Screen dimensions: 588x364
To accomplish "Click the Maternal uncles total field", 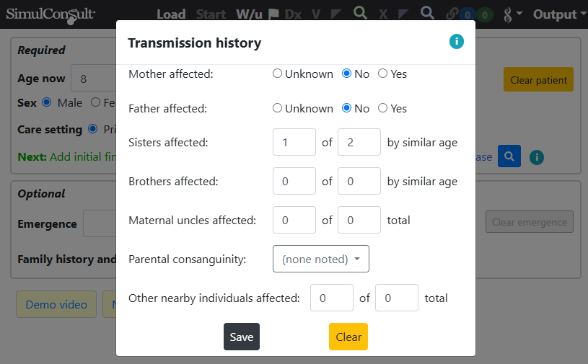I will pos(359,220).
